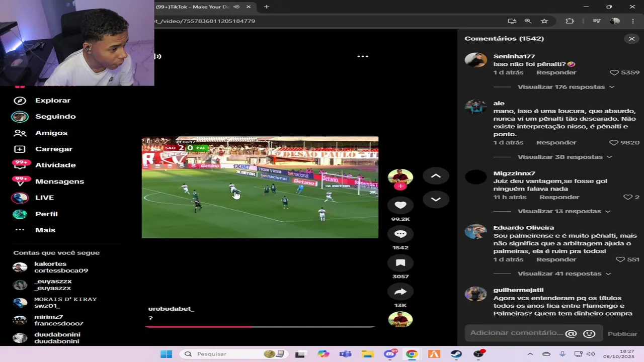
Task: Open Discord from the taskbar
Action: pyautogui.click(x=390, y=354)
